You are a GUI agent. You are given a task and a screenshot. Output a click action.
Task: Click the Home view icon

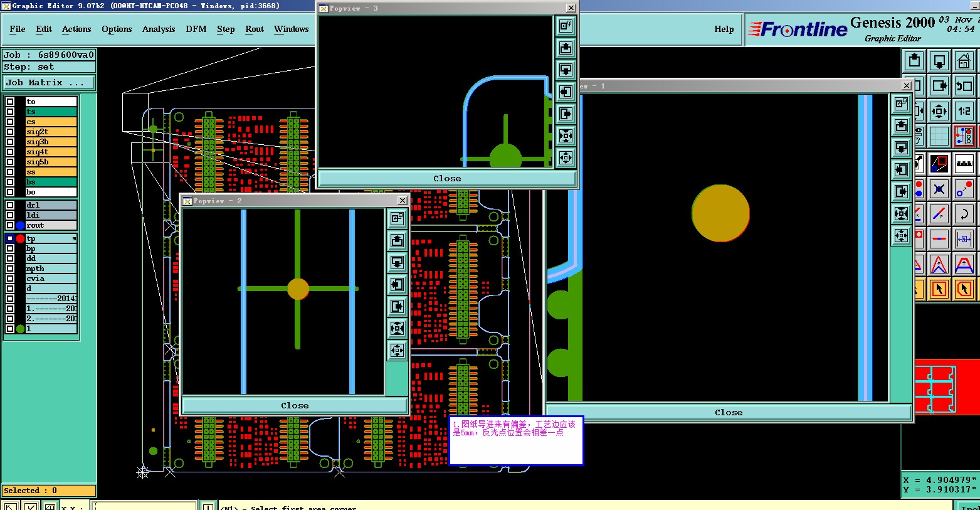(x=964, y=61)
